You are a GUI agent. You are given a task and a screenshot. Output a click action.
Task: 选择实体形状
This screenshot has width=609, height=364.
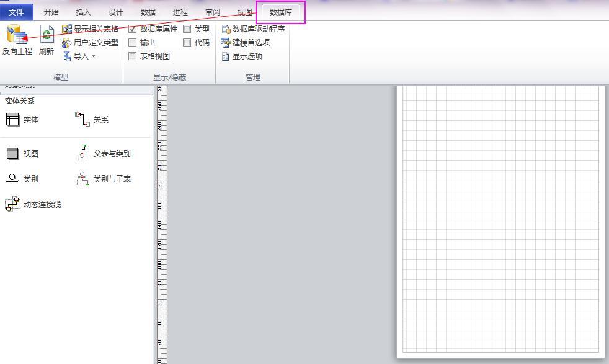pos(22,119)
